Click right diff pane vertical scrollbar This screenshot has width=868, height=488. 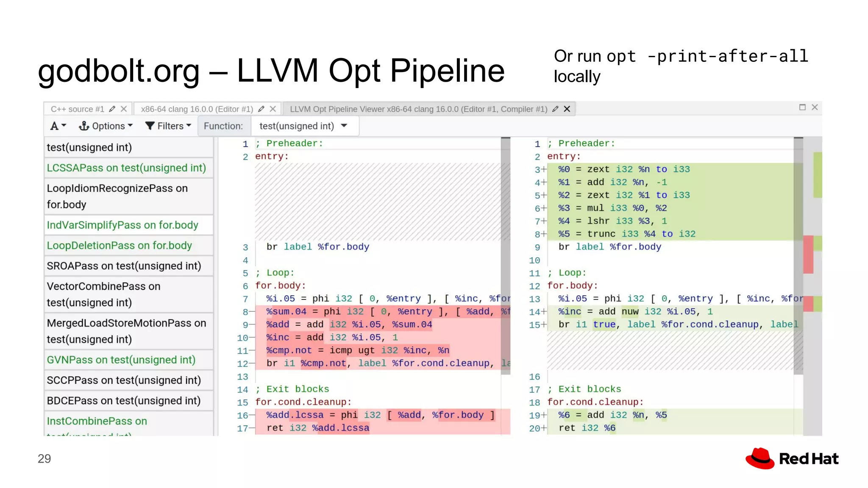(798, 256)
